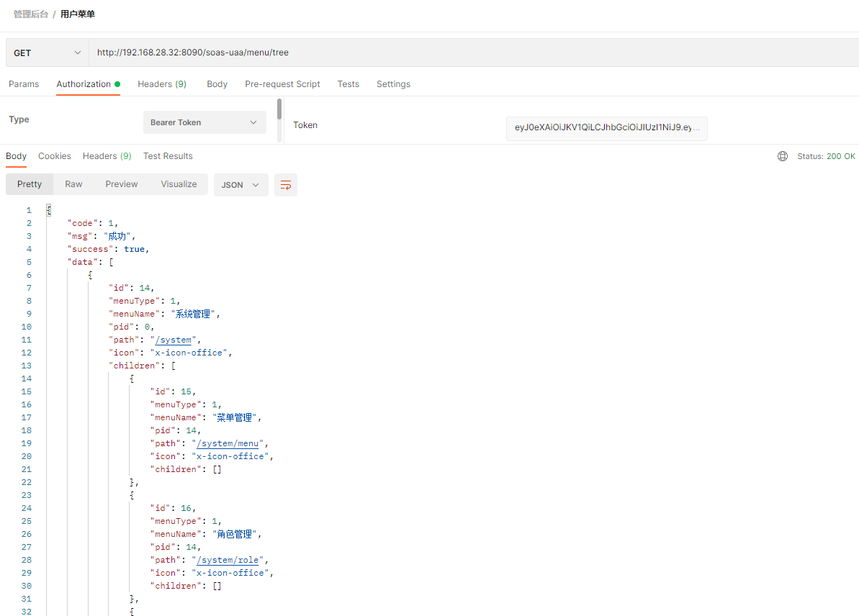Click the wrap lines icon in response toolbar

coord(286,185)
